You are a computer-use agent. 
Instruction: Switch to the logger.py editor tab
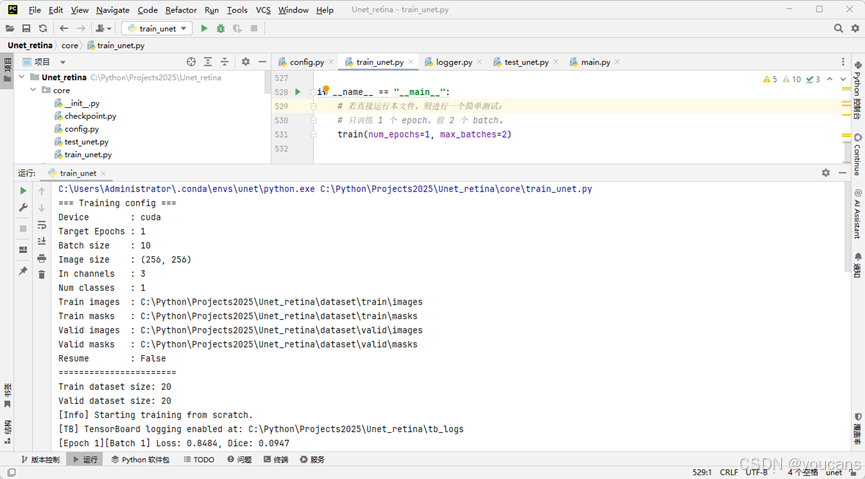tap(453, 62)
